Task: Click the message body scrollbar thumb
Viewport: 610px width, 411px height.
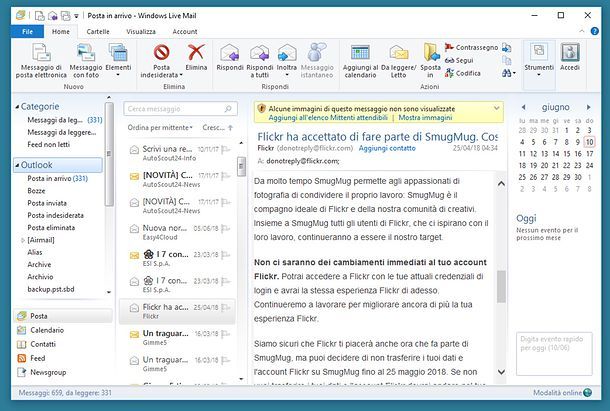Action: (x=501, y=287)
